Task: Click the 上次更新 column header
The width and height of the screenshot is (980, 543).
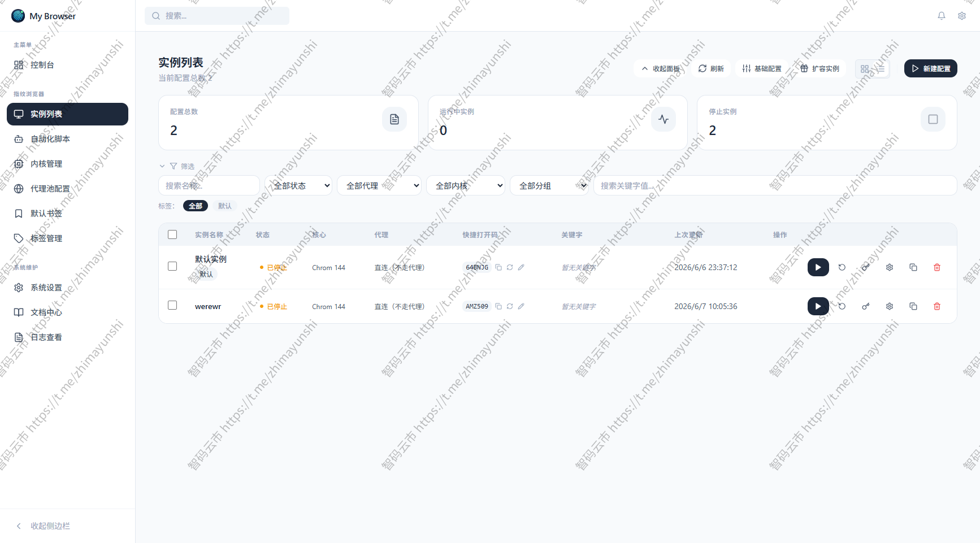Action: point(688,234)
